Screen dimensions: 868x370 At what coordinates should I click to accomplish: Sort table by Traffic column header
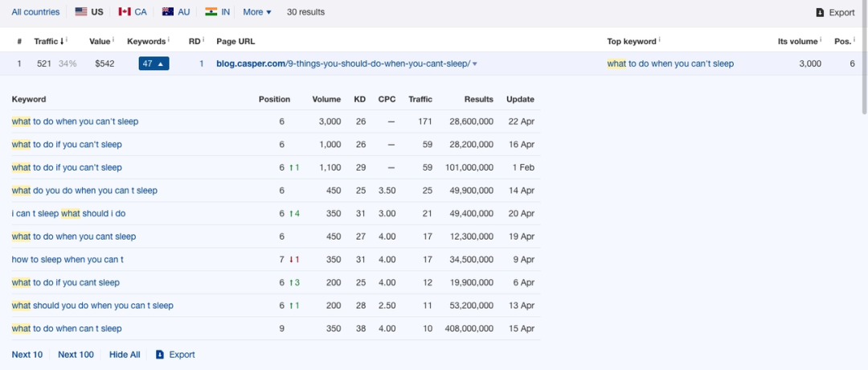tap(48, 41)
